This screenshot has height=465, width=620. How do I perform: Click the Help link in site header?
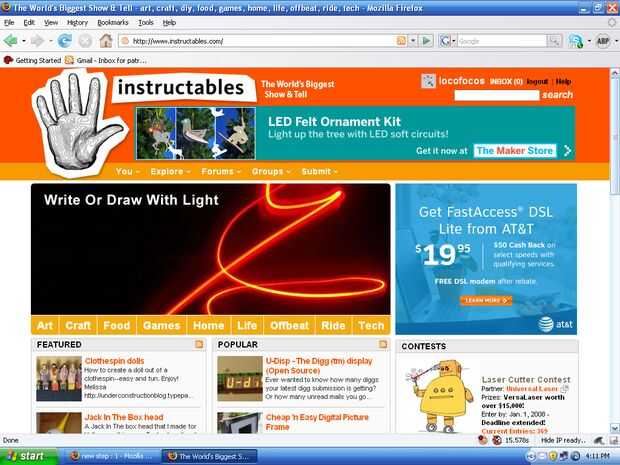pyautogui.click(x=563, y=81)
